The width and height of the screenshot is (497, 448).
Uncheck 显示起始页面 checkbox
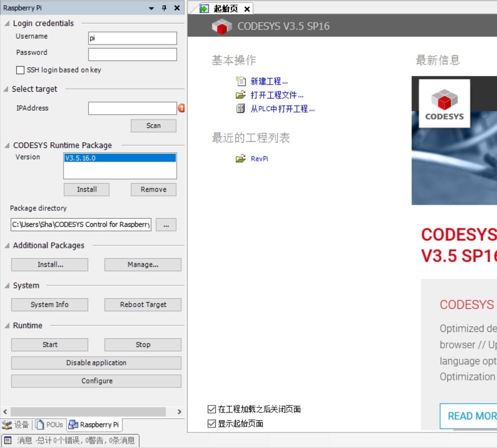point(212,424)
